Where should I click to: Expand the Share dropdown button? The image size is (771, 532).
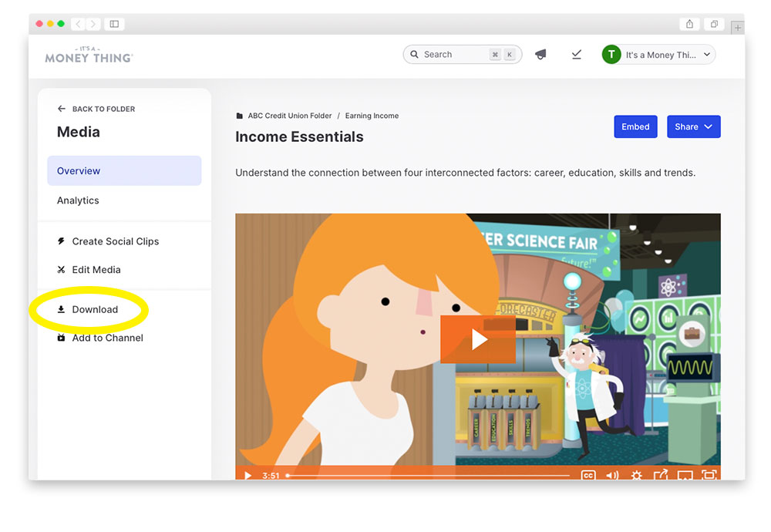(694, 127)
